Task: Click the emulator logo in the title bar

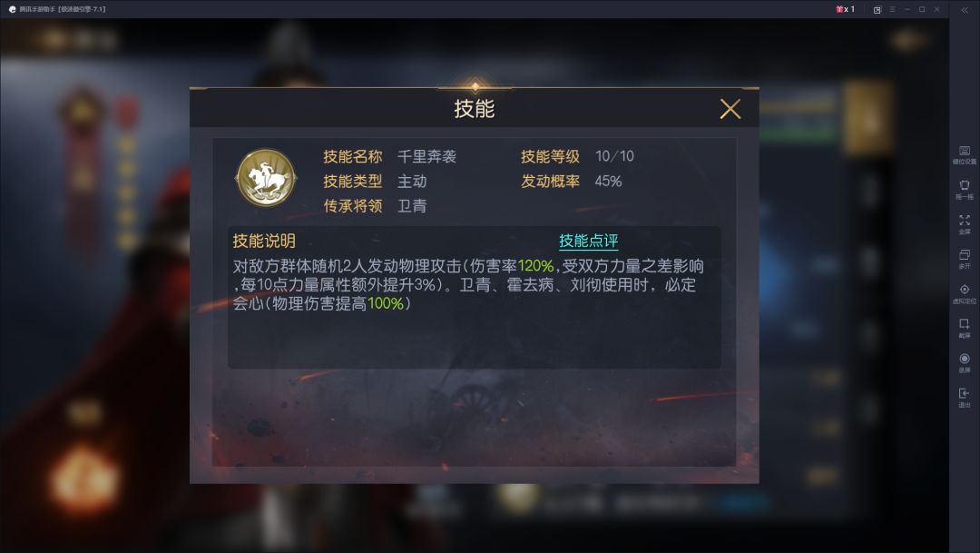Action: point(12,9)
